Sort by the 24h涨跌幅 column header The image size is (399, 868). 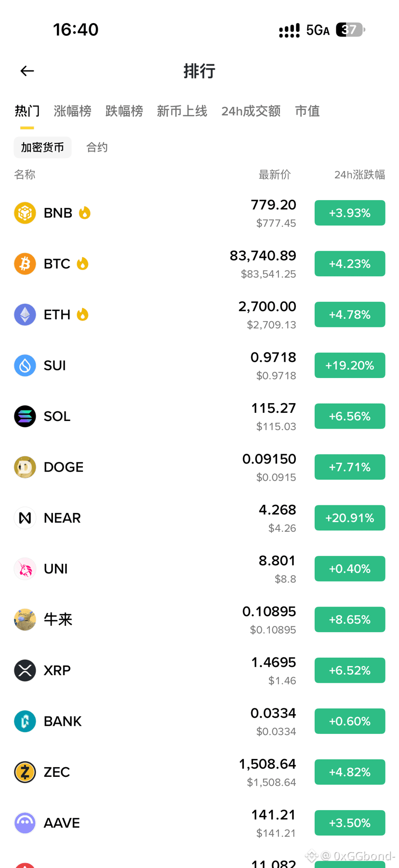[x=359, y=175]
